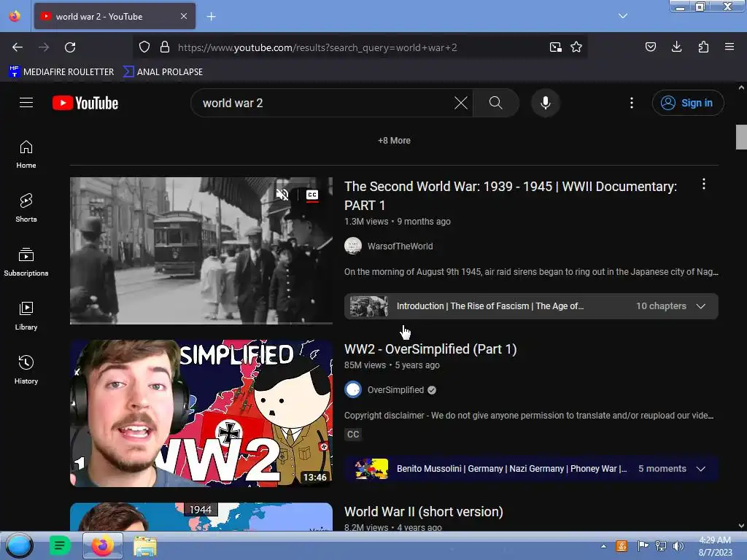Click Firefox on the taskbar
This screenshot has height=560, width=747.
[x=102, y=545]
